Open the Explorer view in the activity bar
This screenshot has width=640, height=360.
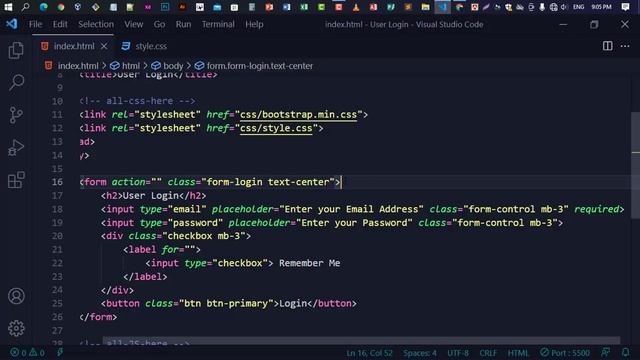[x=16, y=51]
